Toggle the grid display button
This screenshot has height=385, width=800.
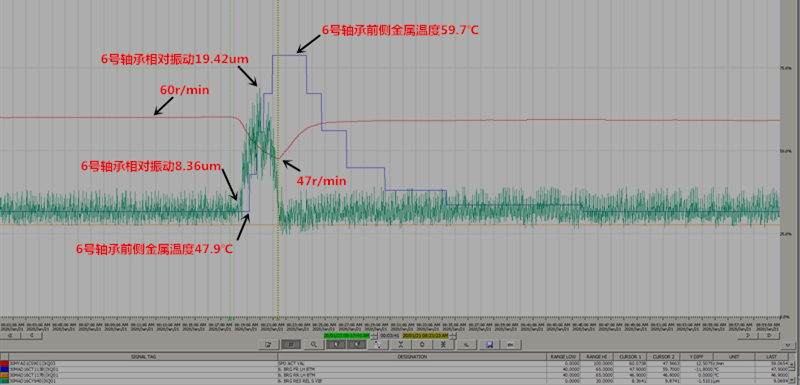[291, 345]
